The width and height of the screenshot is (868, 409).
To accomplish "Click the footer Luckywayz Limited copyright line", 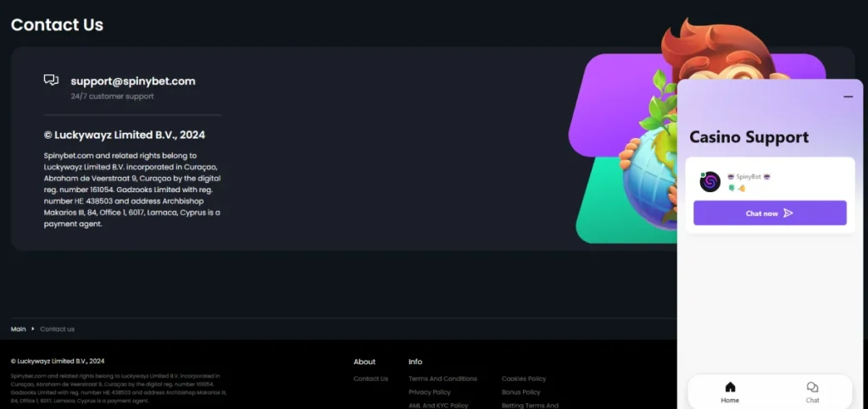I will pyautogui.click(x=58, y=361).
